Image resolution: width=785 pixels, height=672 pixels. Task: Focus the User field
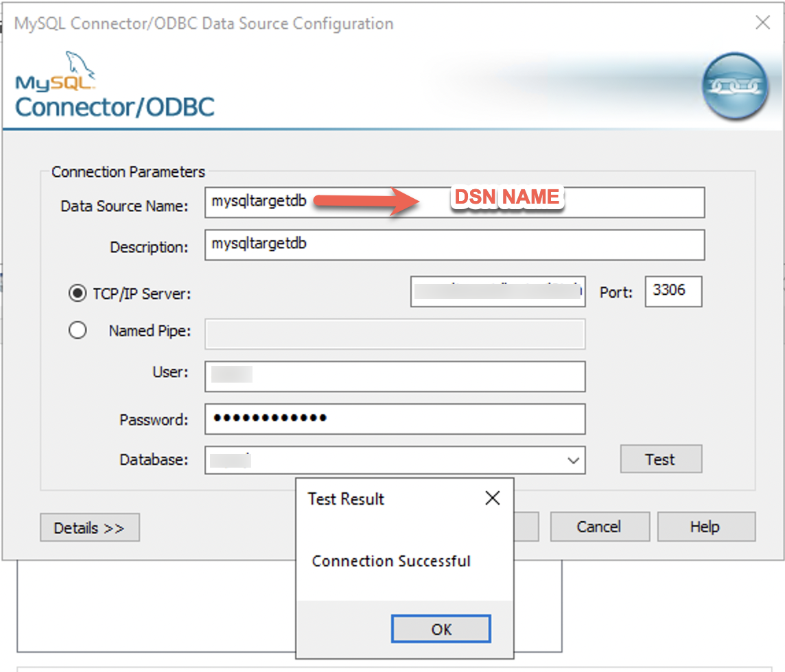(395, 376)
